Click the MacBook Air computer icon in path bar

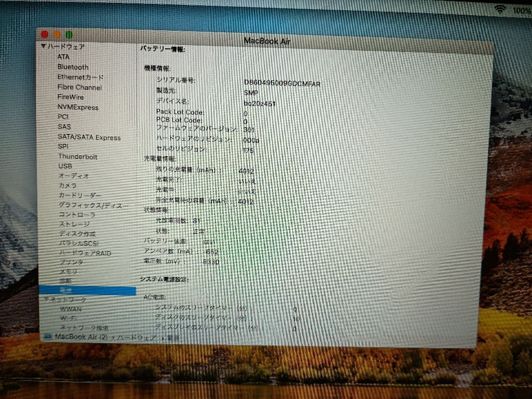point(47,336)
